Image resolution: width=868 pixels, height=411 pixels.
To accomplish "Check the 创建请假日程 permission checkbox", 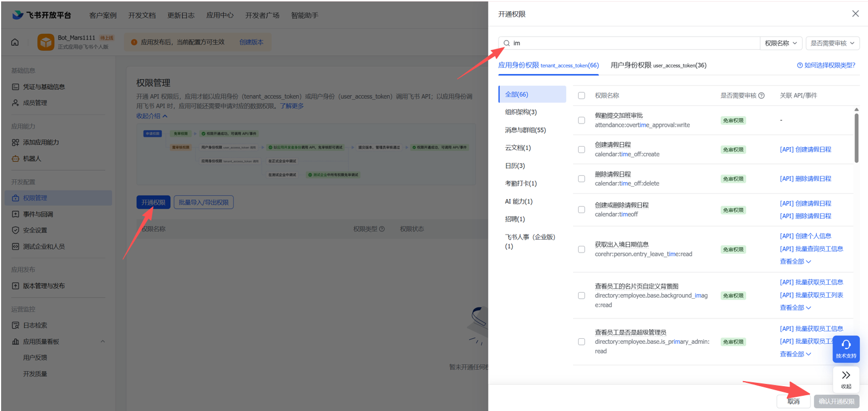I will [581, 149].
